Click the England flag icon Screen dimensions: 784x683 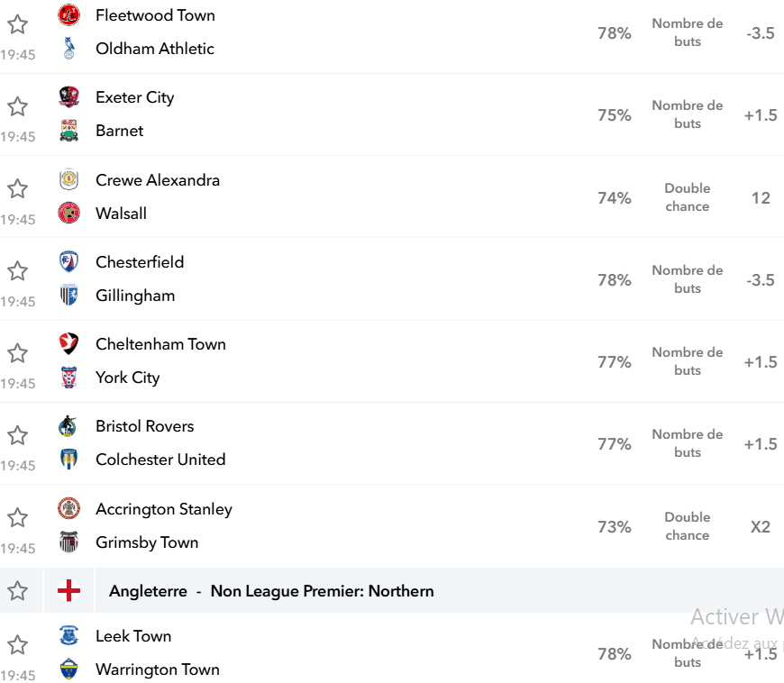coord(69,590)
